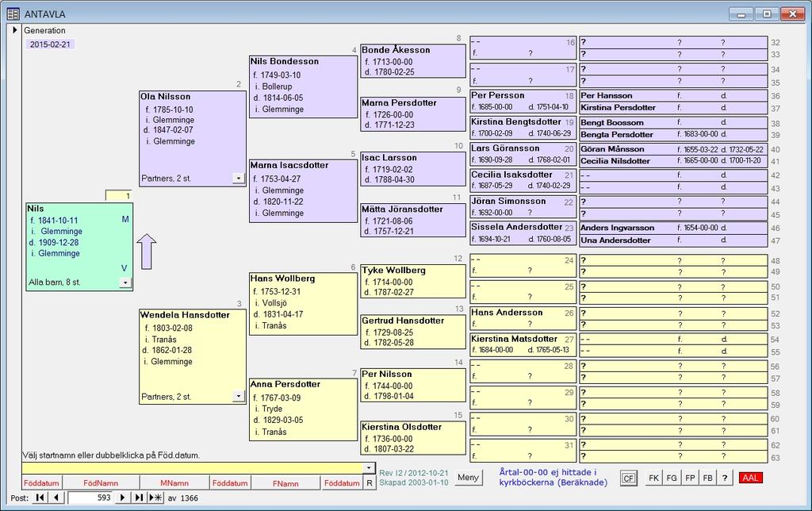Click the FK button

click(x=654, y=478)
